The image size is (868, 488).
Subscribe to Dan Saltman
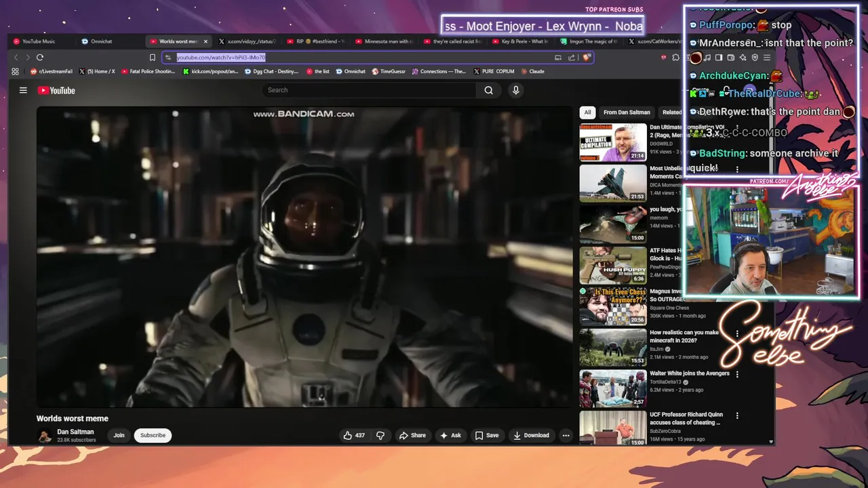click(153, 435)
